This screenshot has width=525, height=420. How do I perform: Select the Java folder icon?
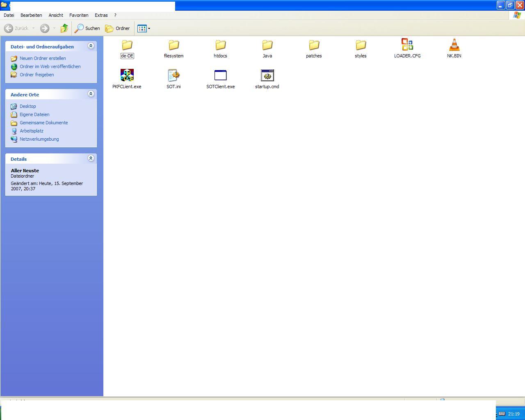[267, 45]
